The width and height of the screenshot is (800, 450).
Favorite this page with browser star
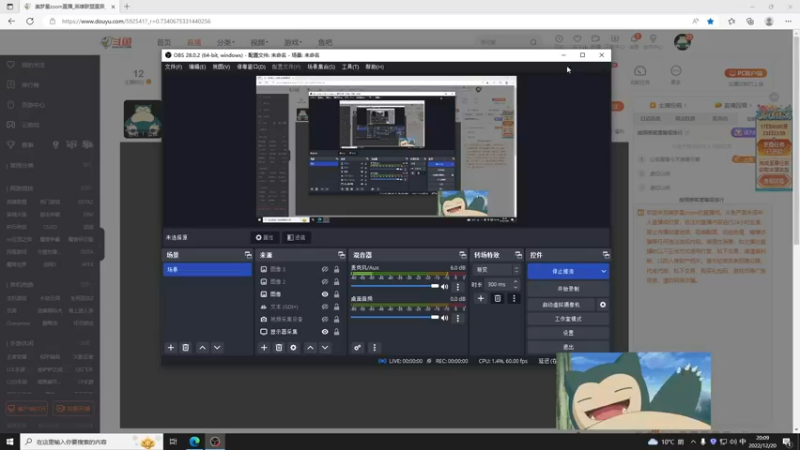click(x=710, y=21)
